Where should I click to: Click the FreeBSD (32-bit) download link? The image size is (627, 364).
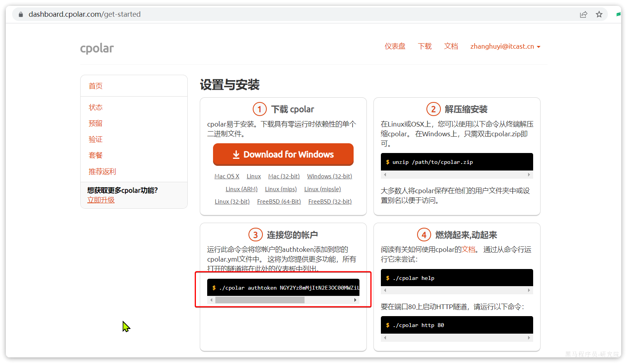pyautogui.click(x=330, y=202)
